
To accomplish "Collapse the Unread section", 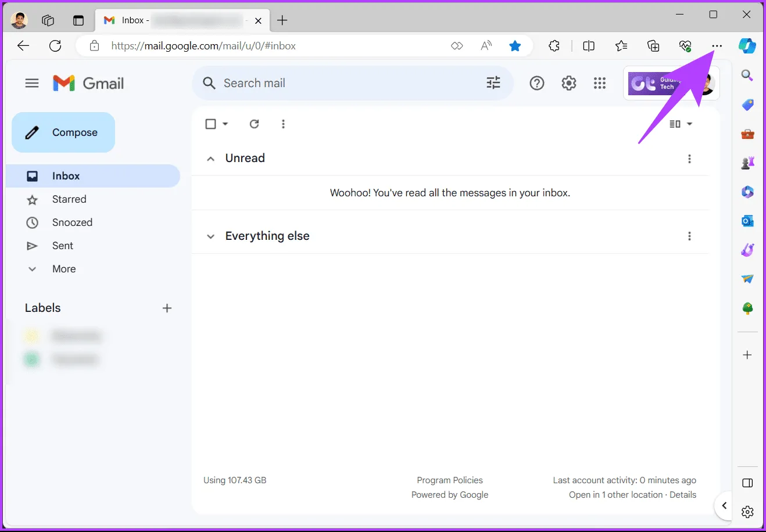I will click(x=211, y=159).
